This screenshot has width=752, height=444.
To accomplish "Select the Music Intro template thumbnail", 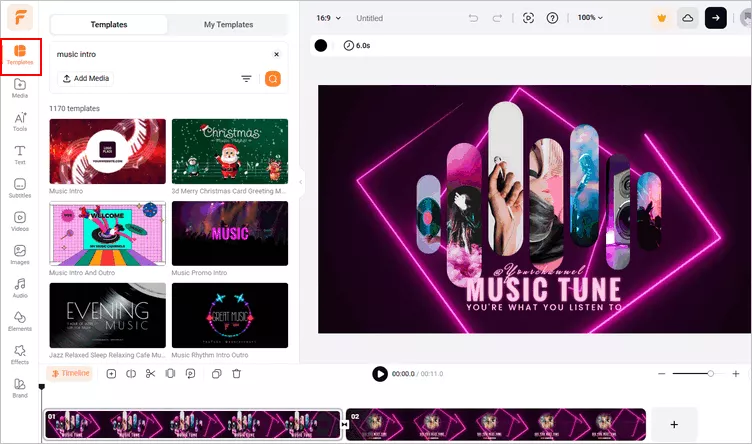I will 107,152.
